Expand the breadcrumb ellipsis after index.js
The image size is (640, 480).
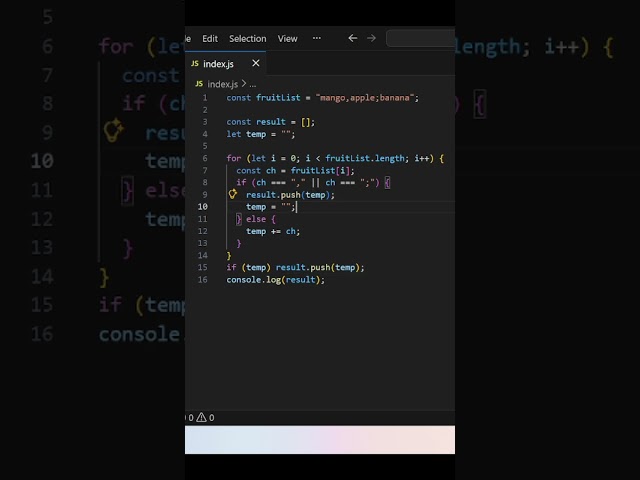click(x=253, y=84)
